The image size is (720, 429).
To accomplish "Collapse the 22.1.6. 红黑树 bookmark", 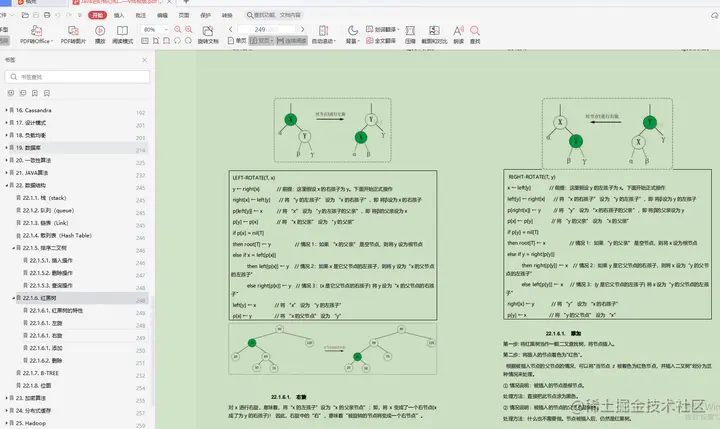I will coord(13,298).
